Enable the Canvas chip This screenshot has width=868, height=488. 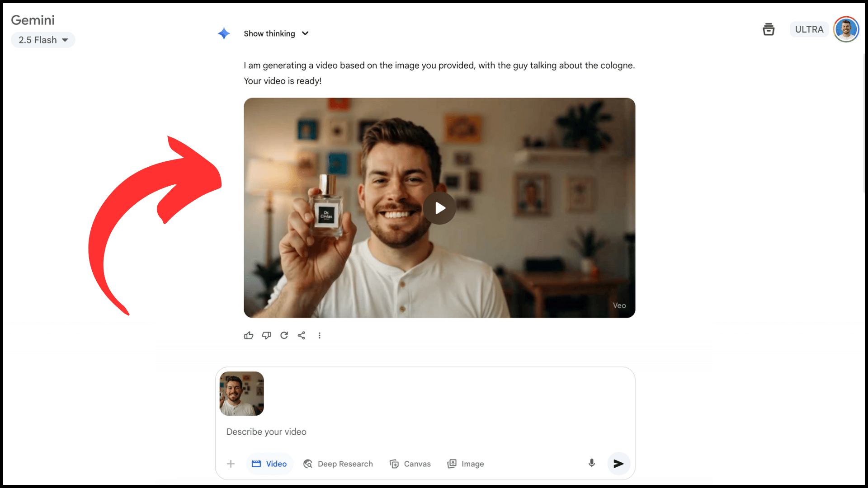[x=410, y=464]
